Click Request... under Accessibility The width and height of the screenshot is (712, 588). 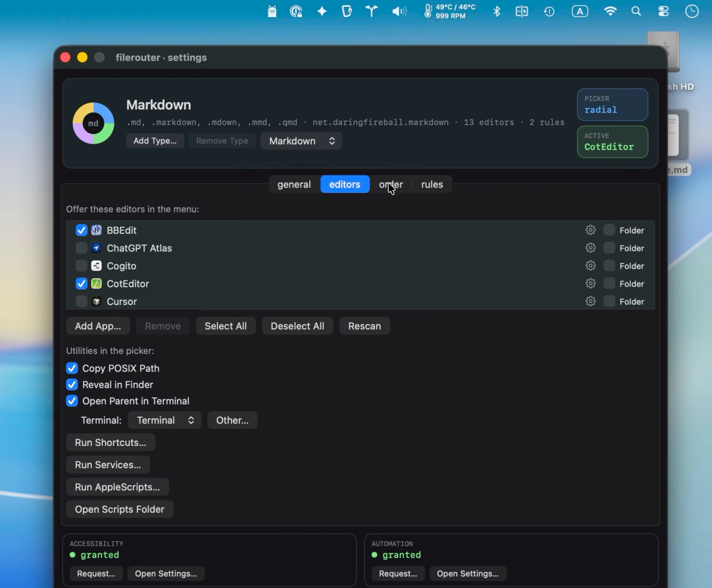pyautogui.click(x=96, y=574)
